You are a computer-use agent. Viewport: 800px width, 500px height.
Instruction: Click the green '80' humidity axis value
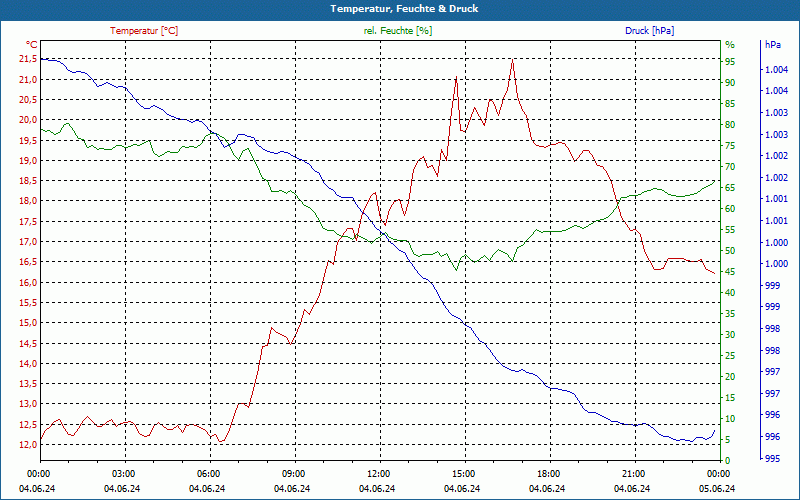(730, 124)
